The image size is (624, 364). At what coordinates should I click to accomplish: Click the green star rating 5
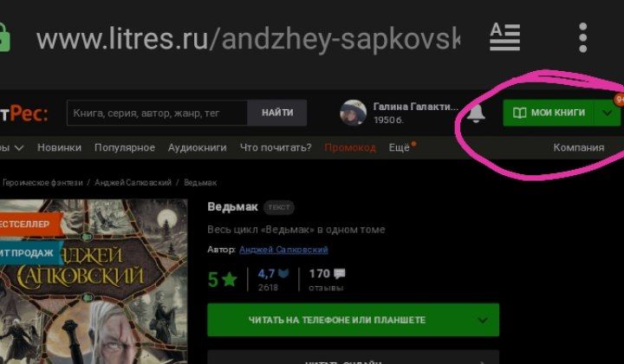(x=223, y=280)
